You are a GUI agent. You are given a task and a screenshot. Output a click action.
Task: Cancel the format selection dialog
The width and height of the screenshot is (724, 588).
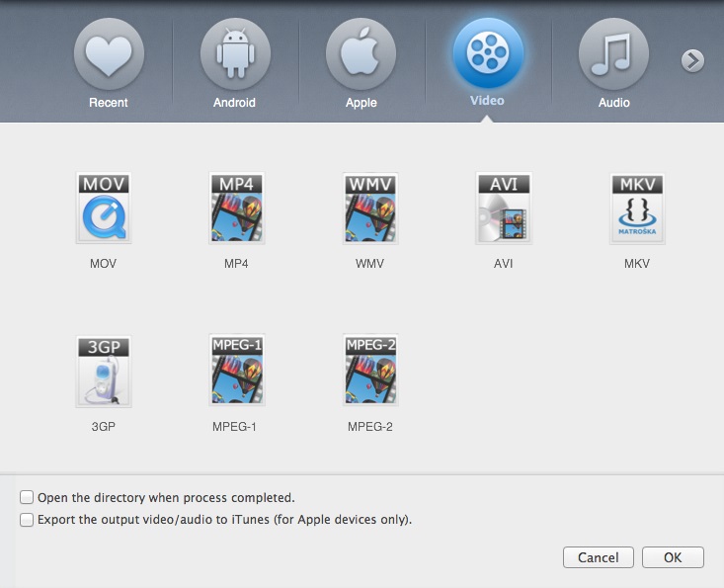coord(599,557)
